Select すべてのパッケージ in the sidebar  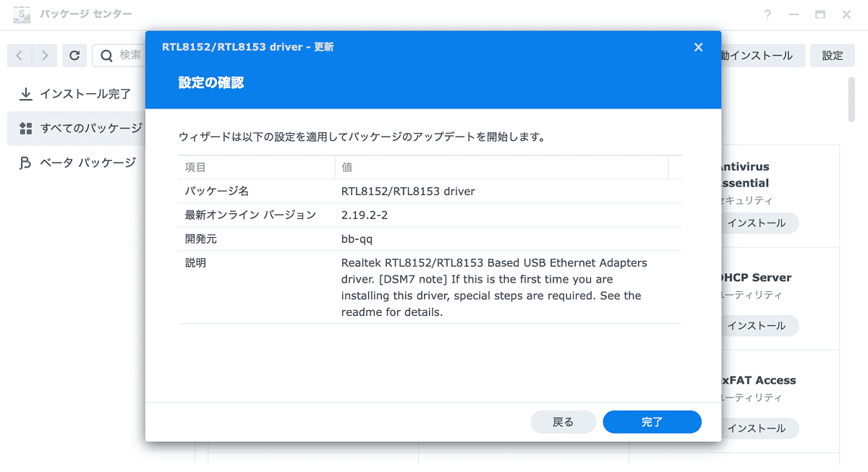(76, 128)
